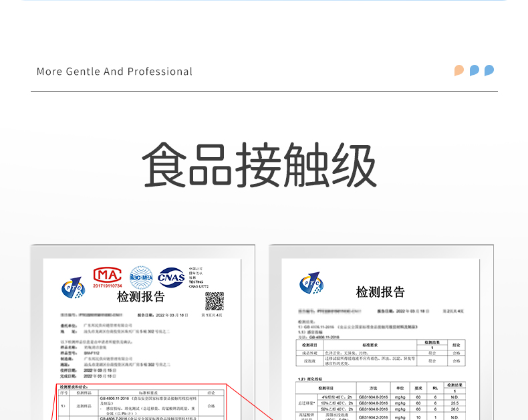Click 'GB 4806.11-2016' in left report table
The height and width of the screenshot is (420, 528).
tap(114, 399)
